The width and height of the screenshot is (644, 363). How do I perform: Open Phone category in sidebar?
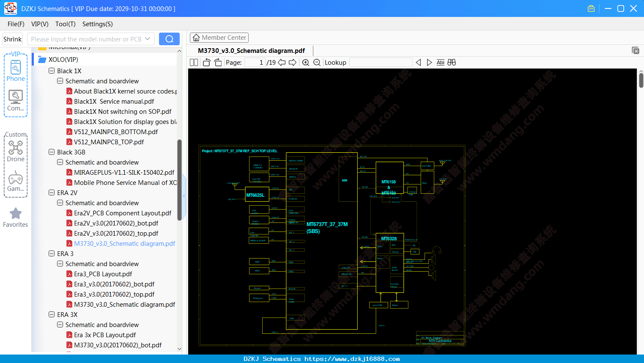tap(16, 71)
